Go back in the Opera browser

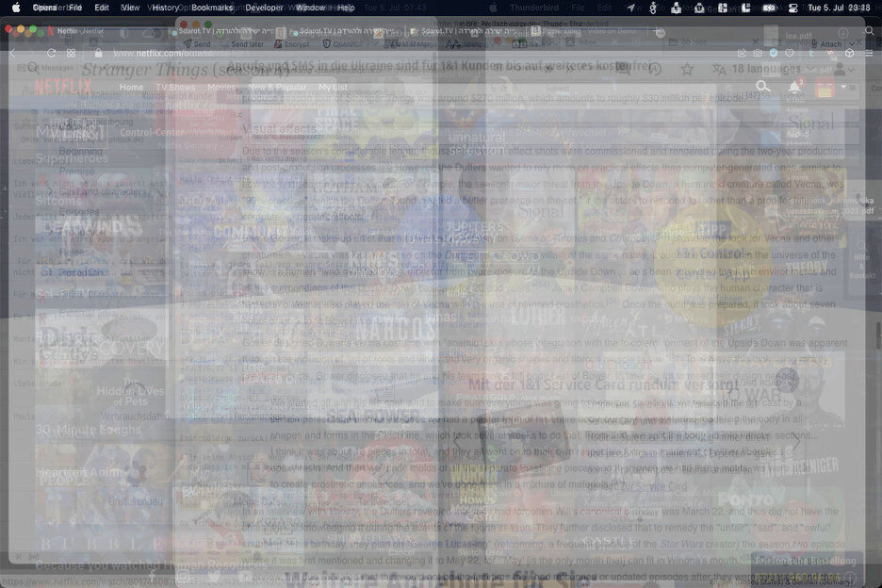point(12,53)
